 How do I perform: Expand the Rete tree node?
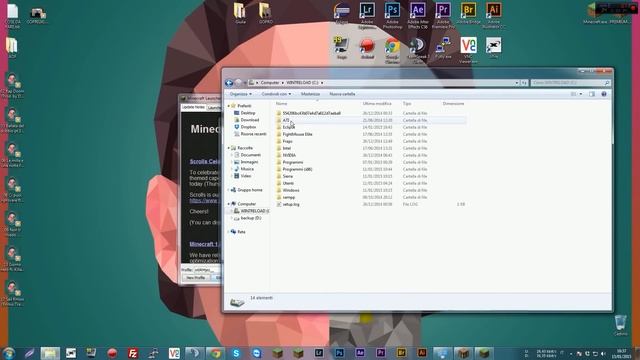tap(229, 232)
